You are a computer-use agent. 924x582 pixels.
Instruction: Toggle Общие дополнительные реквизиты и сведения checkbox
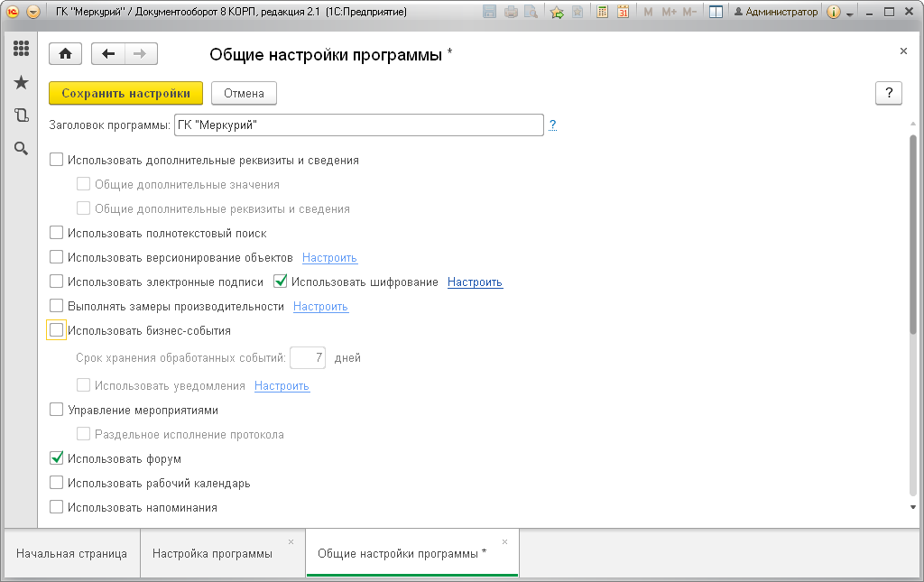click(x=84, y=208)
